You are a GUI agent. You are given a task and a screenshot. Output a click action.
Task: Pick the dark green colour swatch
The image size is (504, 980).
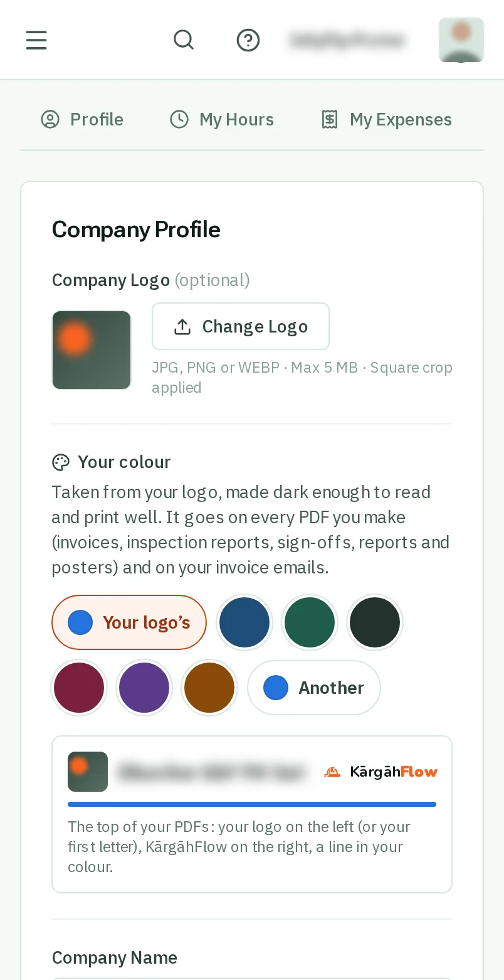click(x=310, y=622)
